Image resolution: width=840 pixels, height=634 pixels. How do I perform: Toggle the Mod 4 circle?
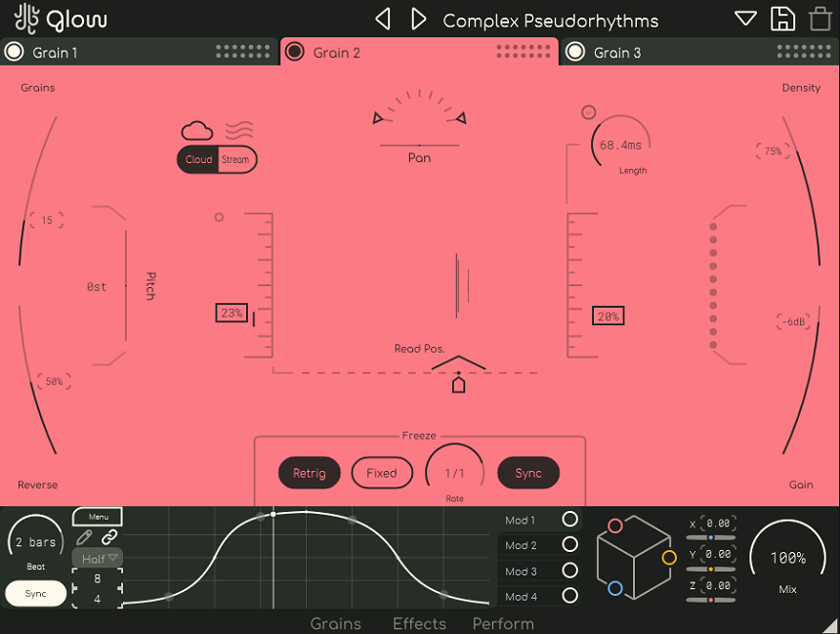pyautogui.click(x=570, y=596)
